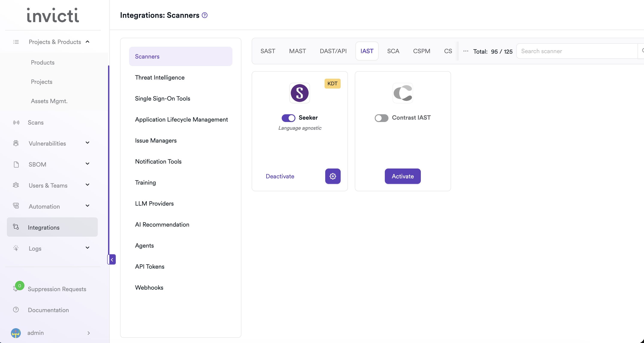Open Documentation help icon in sidebar

tap(16, 310)
